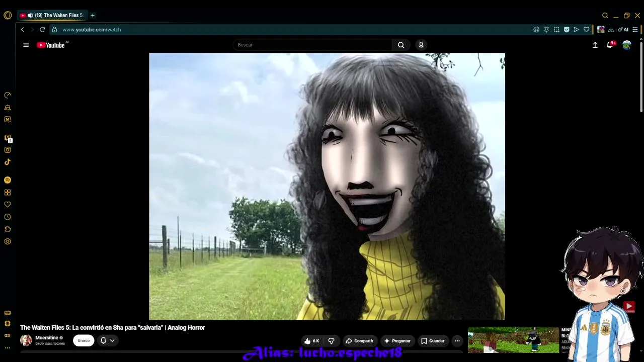Open the GX Cleaner sidebar icon
This screenshot has height=362, width=644.
coord(8,107)
